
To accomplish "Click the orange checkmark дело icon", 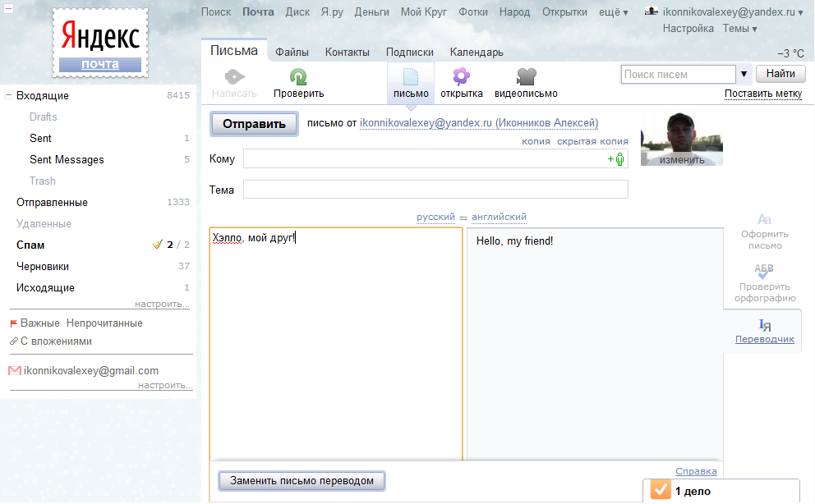I will pyautogui.click(x=661, y=490).
